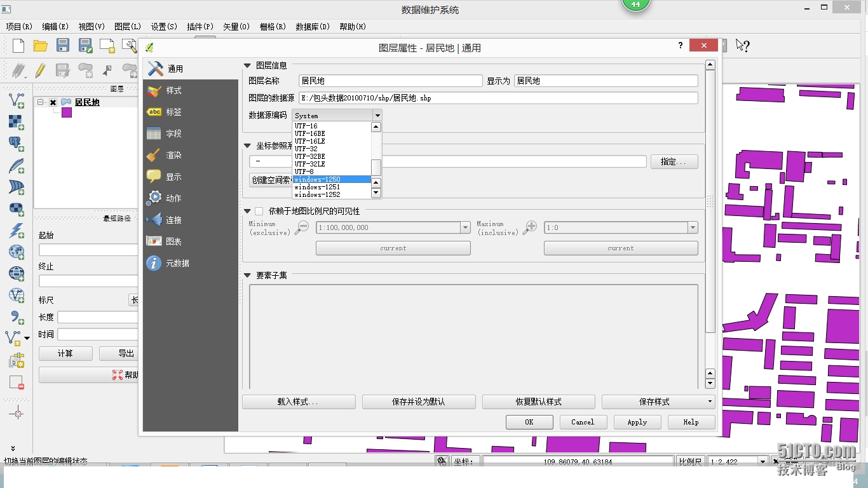The width and height of the screenshot is (868, 488).
Task: Click the save layer edits icon
Action: click(x=62, y=70)
